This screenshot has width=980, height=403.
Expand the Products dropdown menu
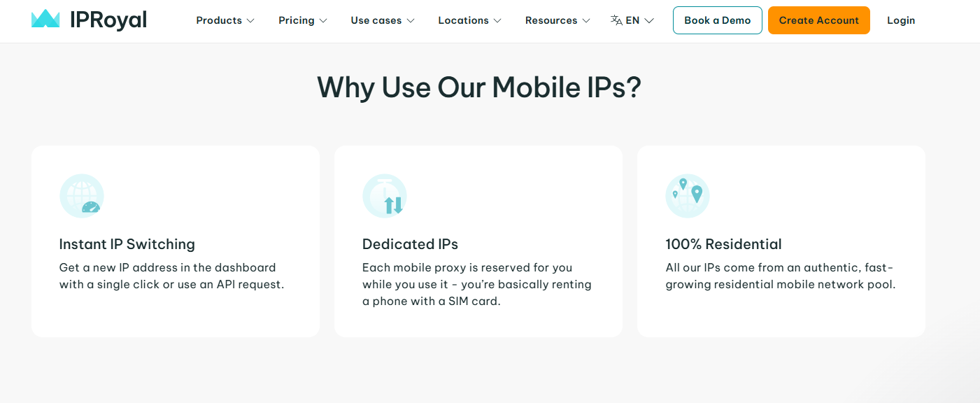coord(225,20)
